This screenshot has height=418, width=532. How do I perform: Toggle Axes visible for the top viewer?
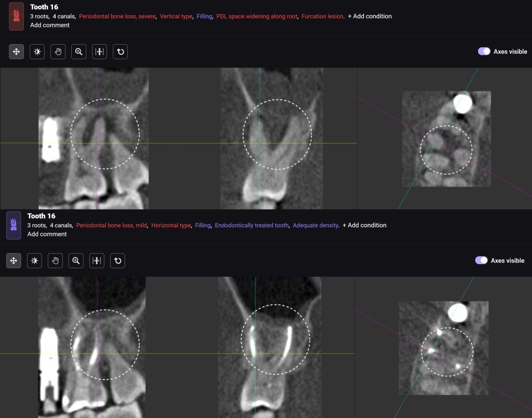coord(484,51)
